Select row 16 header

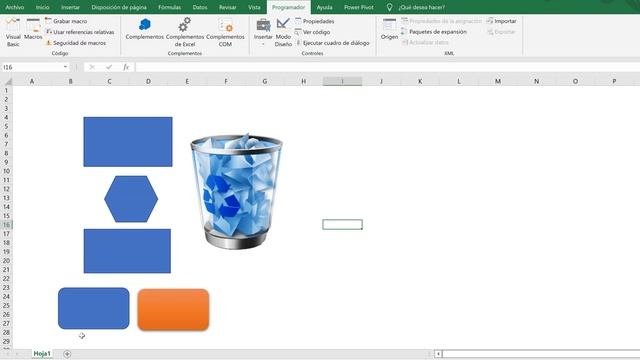6,224
